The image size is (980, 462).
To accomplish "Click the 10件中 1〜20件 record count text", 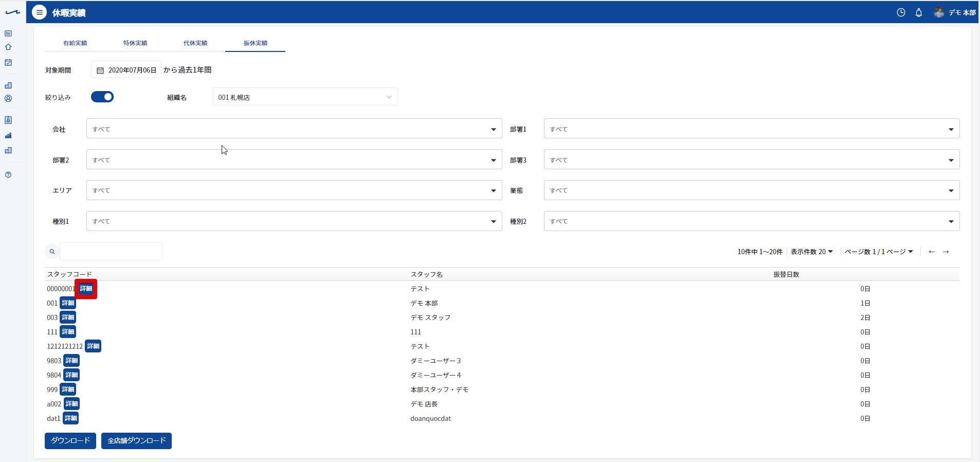I will (x=760, y=252).
